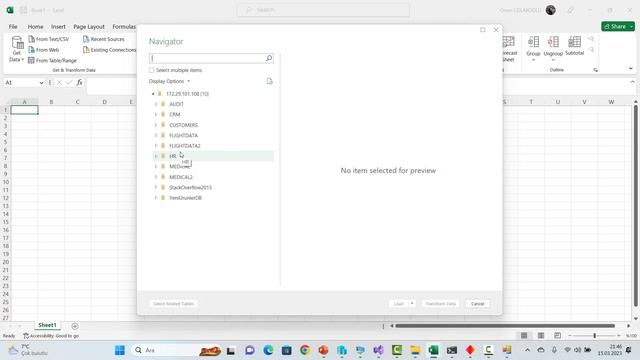The height and width of the screenshot is (360, 640).
Task: Select the YeniUrunlerDB database row
Action: pos(213,198)
